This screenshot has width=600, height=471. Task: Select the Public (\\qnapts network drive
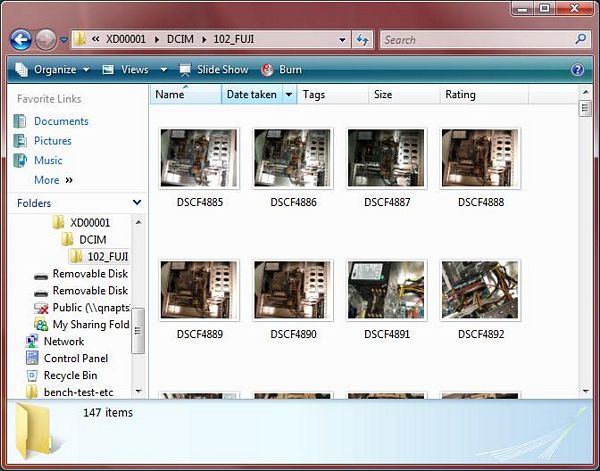click(82, 308)
